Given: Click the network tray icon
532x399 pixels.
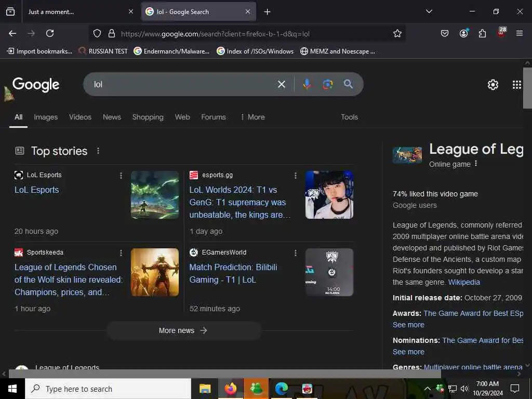Looking at the screenshot, I should 453,389.
